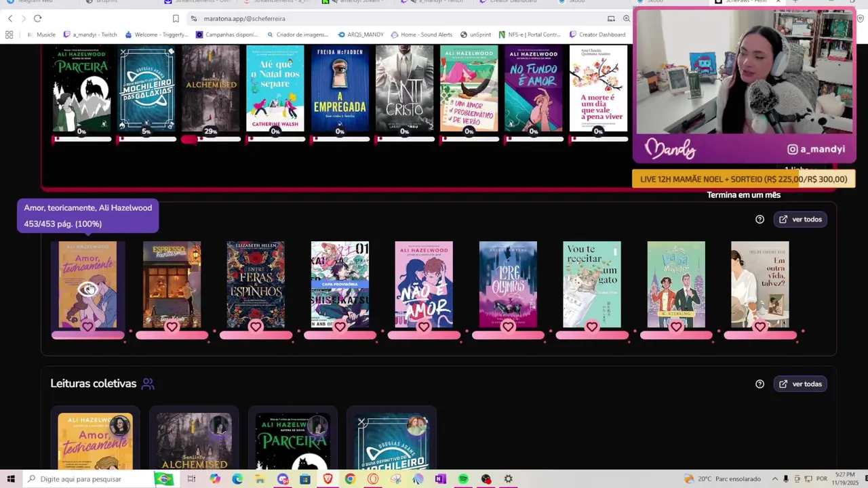Open the a_mandyi - Twitch bookmark
This screenshot has height=488, width=868.
[90, 35]
